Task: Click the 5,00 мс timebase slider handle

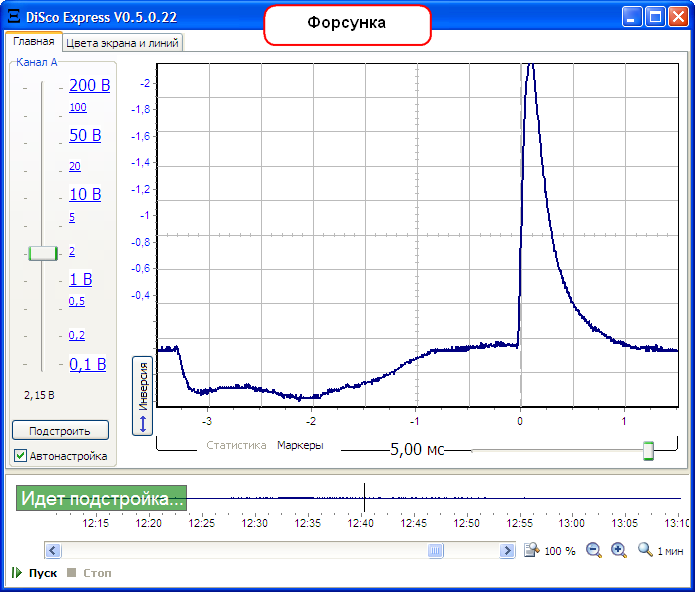Action: point(648,451)
